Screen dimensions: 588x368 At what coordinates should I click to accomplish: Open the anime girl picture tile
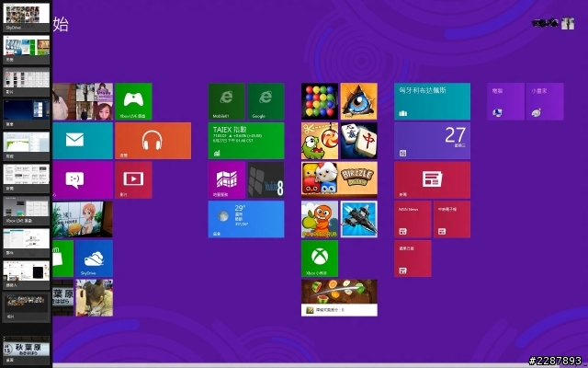[x=83, y=219]
